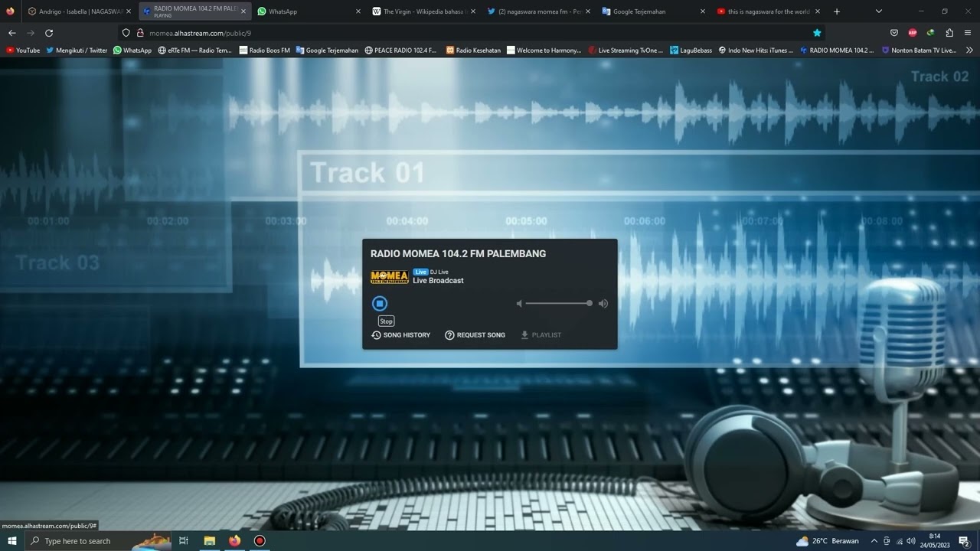The image size is (980, 551).
Task: Close The Virgin Wikipedia tab
Action: (x=473, y=11)
